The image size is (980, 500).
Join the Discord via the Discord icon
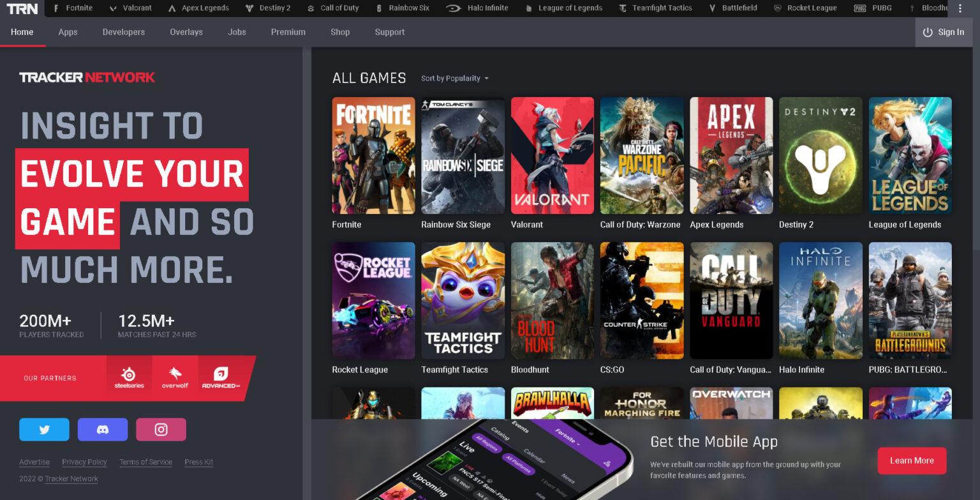click(102, 429)
